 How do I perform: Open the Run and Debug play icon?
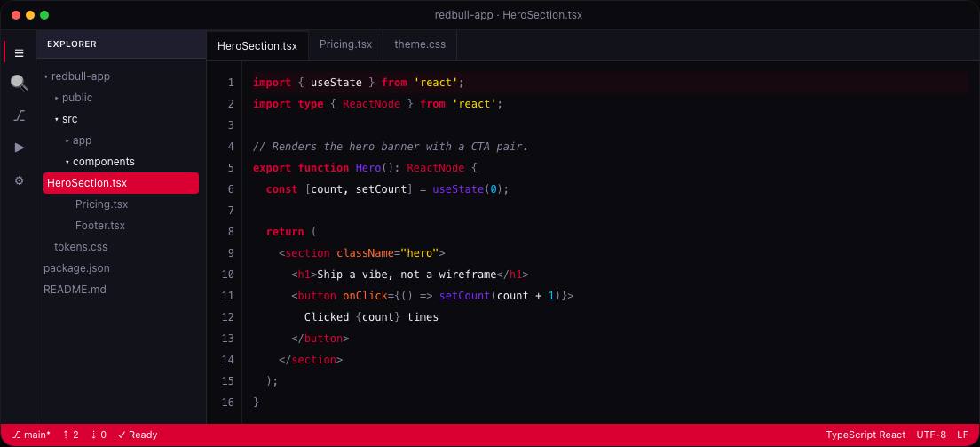tap(19, 148)
